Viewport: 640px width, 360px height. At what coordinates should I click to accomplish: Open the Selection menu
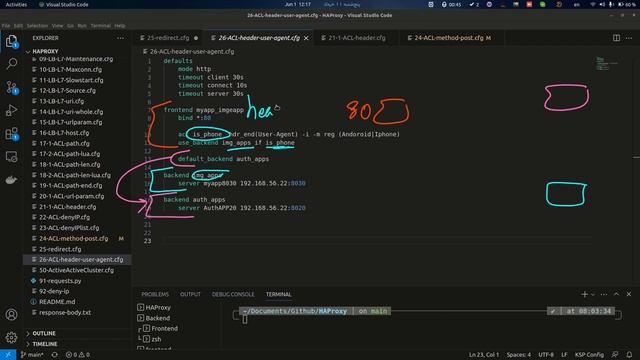(37, 25)
